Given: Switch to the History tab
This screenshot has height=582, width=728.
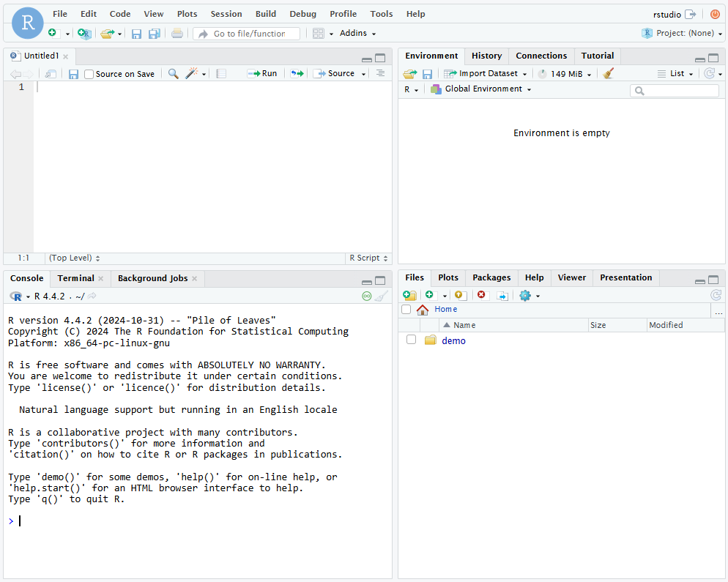Looking at the screenshot, I should pyautogui.click(x=486, y=56).
